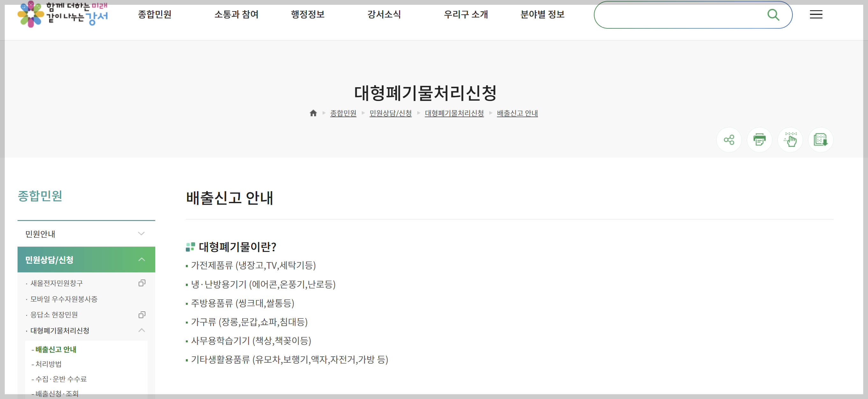Open new-window icon beside 새올전자민원창구
The width and height of the screenshot is (868, 399).
click(142, 283)
